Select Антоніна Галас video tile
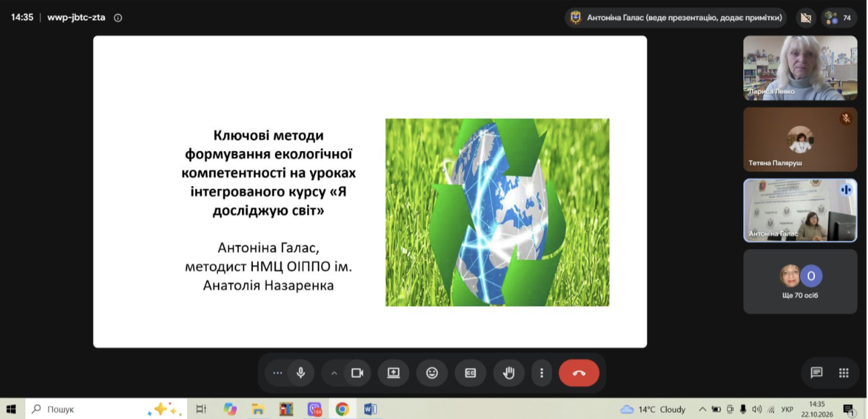The image size is (868, 419). (x=800, y=210)
